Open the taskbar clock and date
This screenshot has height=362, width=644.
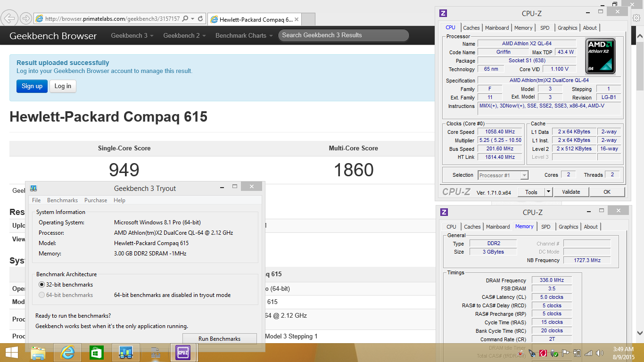point(623,353)
